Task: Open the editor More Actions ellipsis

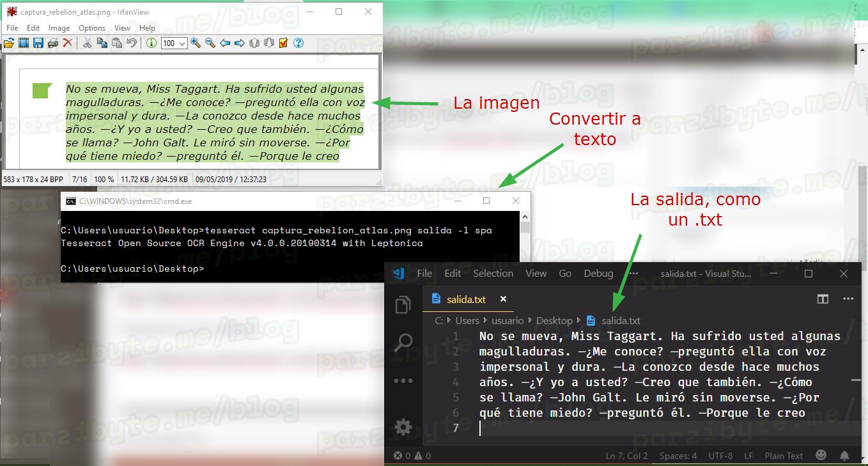Action: [x=848, y=299]
